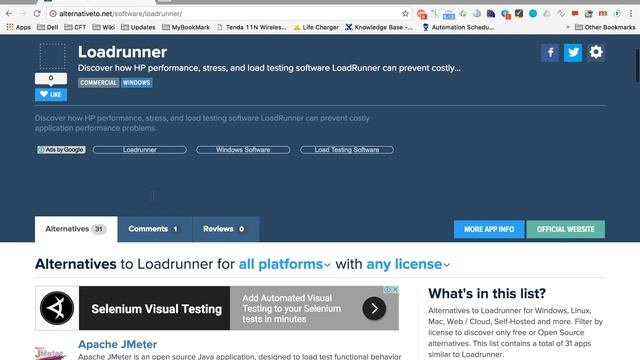The width and height of the screenshot is (640, 360).
Task: Show hidden bookmarks overflow chevron
Action: pyautogui.click(x=567, y=27)
